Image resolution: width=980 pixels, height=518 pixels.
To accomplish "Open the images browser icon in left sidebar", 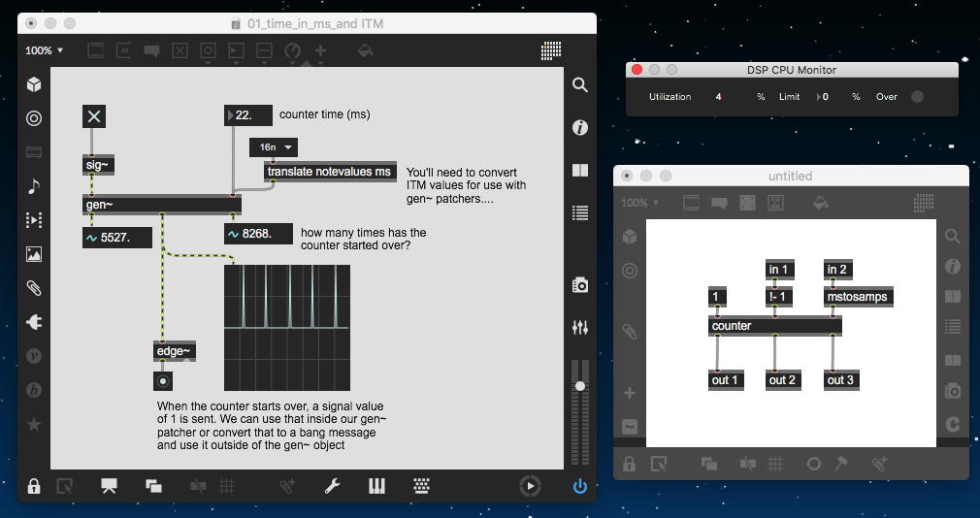I will coord(34,254).
